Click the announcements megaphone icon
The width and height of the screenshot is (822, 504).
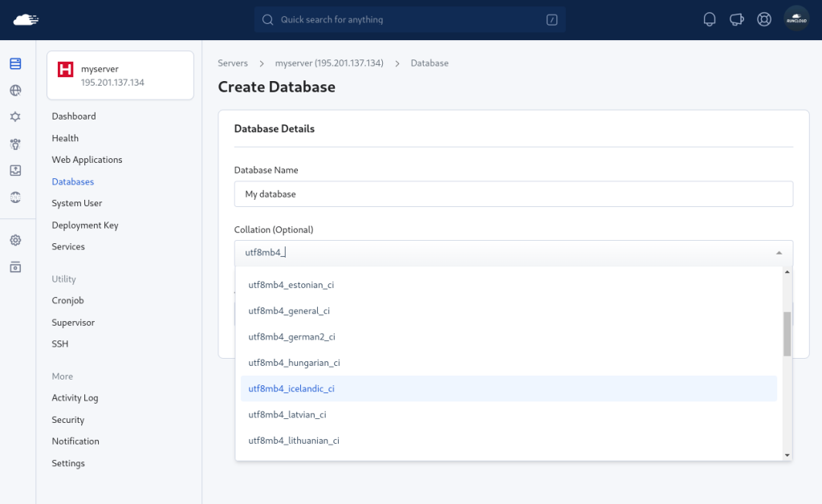[737, 18]
